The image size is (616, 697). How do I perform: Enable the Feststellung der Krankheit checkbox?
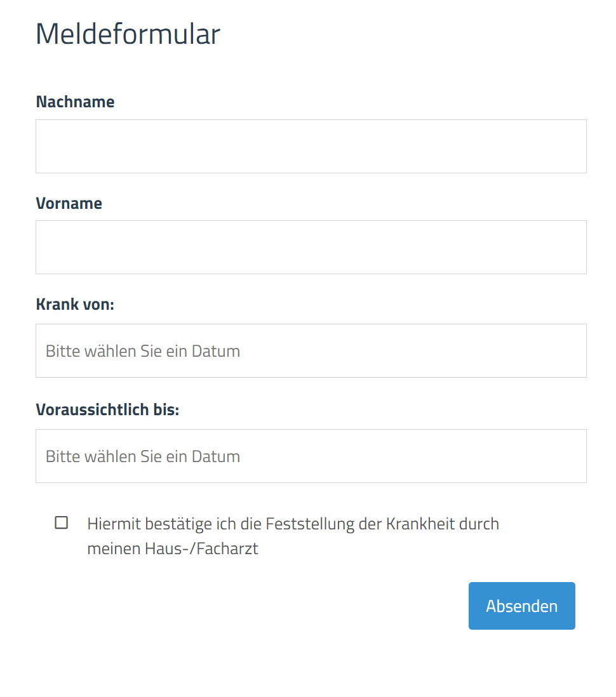tap(62, 522)
